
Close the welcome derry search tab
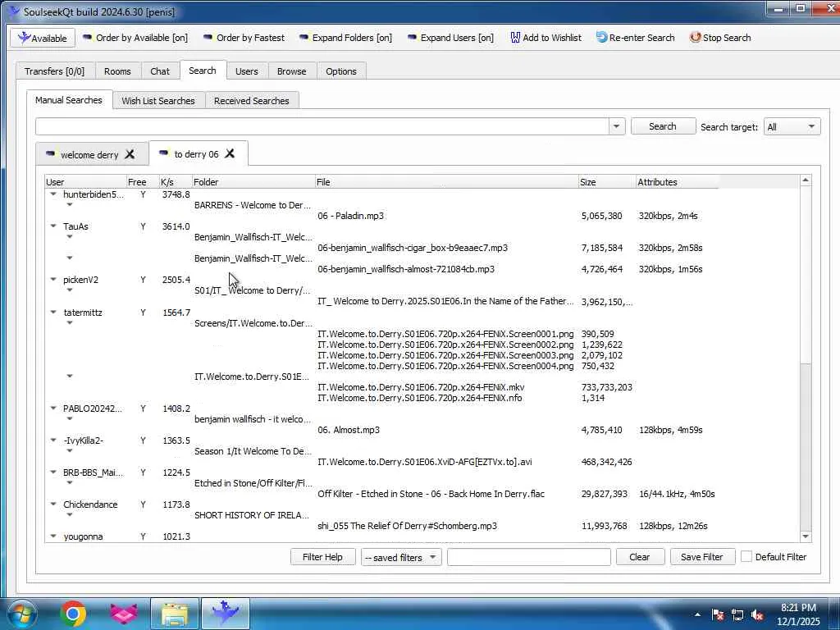pyautogui.click(x=130, y=154)
